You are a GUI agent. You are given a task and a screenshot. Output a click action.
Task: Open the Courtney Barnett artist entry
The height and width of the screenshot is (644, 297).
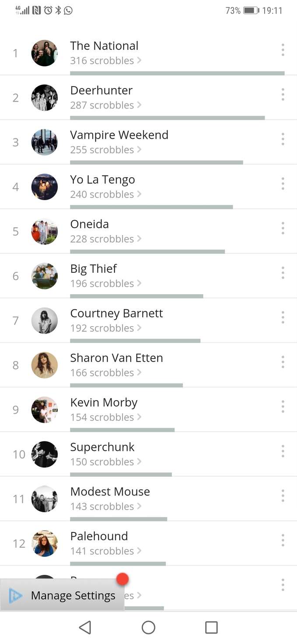148,320
